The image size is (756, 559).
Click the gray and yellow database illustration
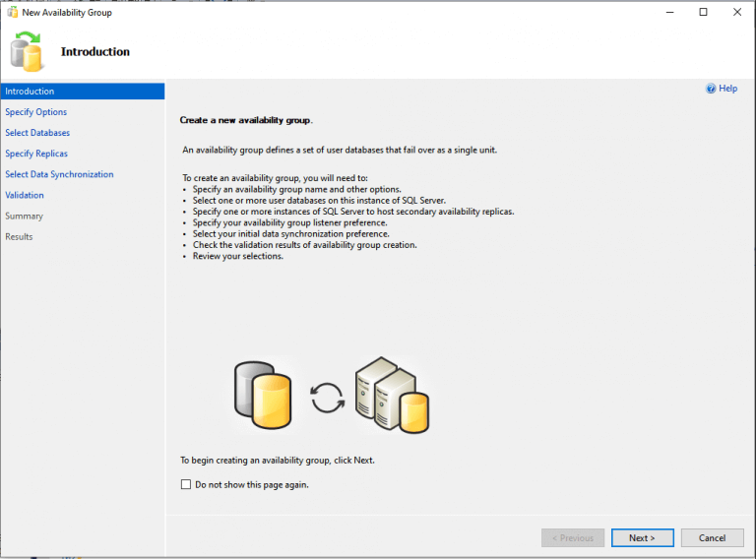[262, 396]
